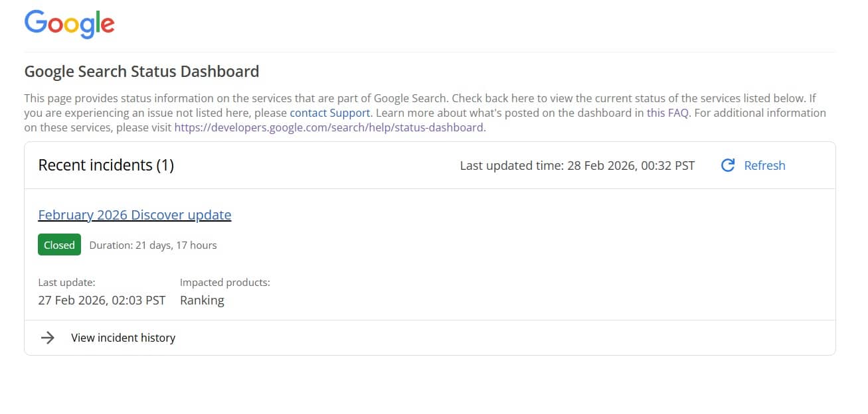This screenshot has width=868, height=414.
Task: Click the Last update: label
Action: tap(66, 283)
